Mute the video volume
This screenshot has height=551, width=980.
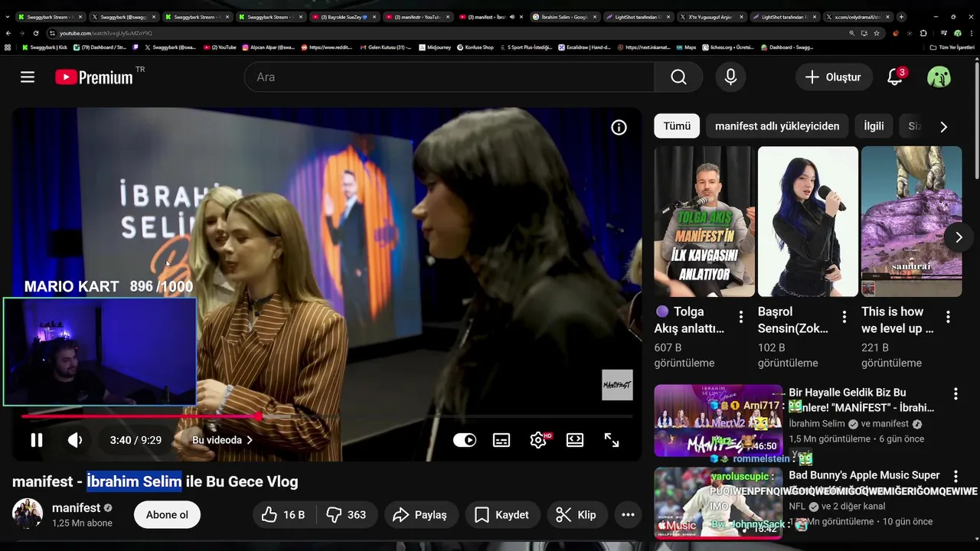click(x=75, y=440)
